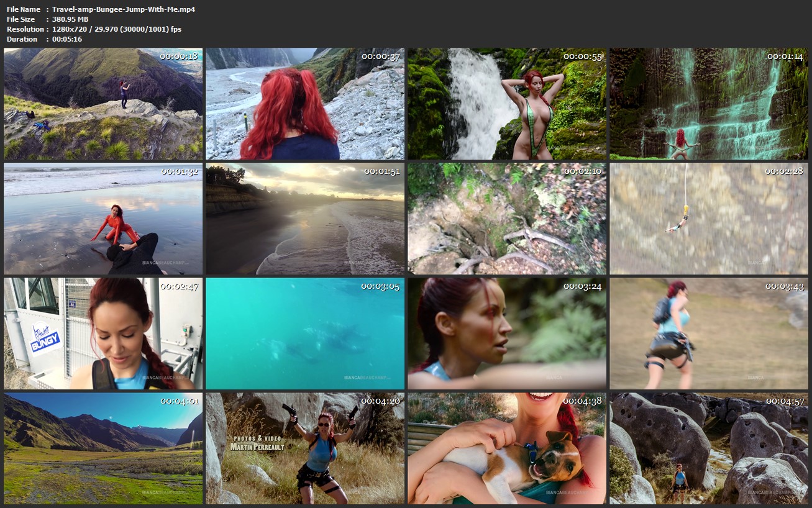Open the mountain valley thumbnail at 00:04:01
Screen dimensions: 812x508
[103, 448]
